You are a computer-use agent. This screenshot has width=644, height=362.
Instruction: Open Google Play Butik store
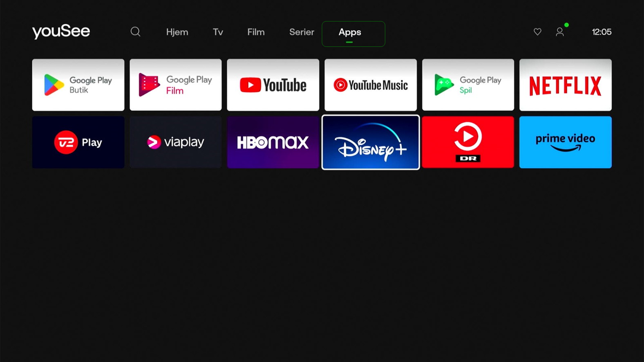click(x=78, y=85)
